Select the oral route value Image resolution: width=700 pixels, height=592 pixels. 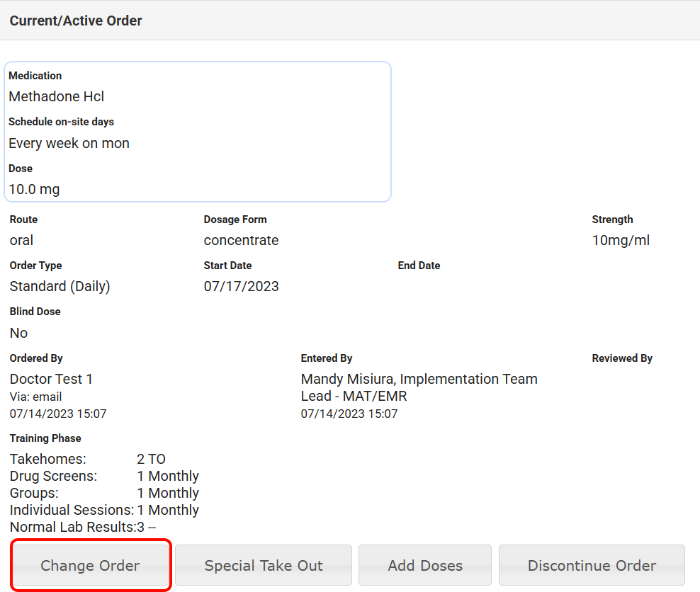22,240
